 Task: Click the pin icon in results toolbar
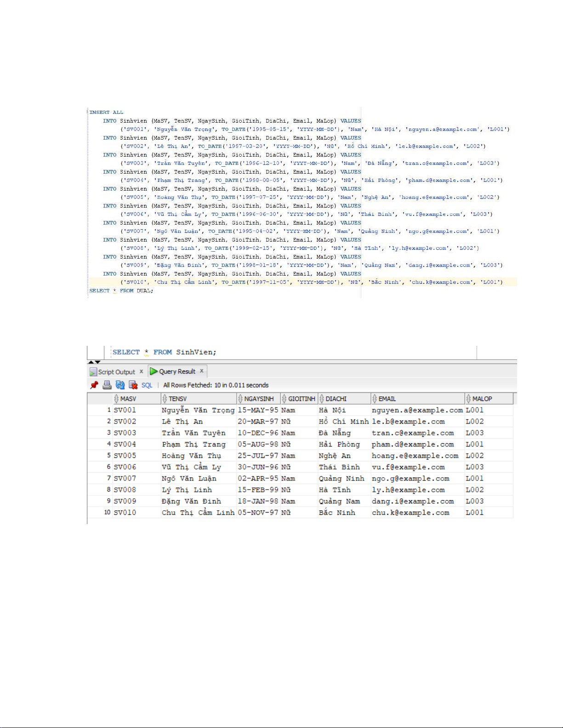coord(94,385)
